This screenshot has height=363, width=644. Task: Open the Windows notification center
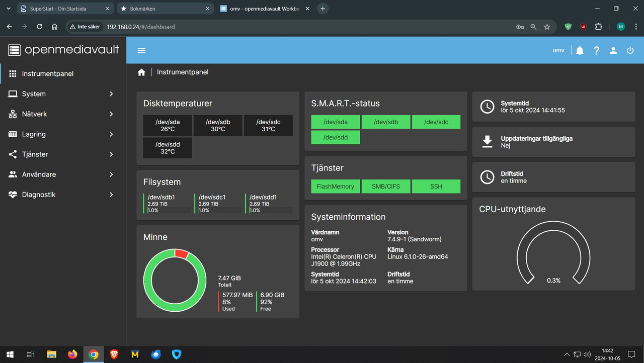631,354
